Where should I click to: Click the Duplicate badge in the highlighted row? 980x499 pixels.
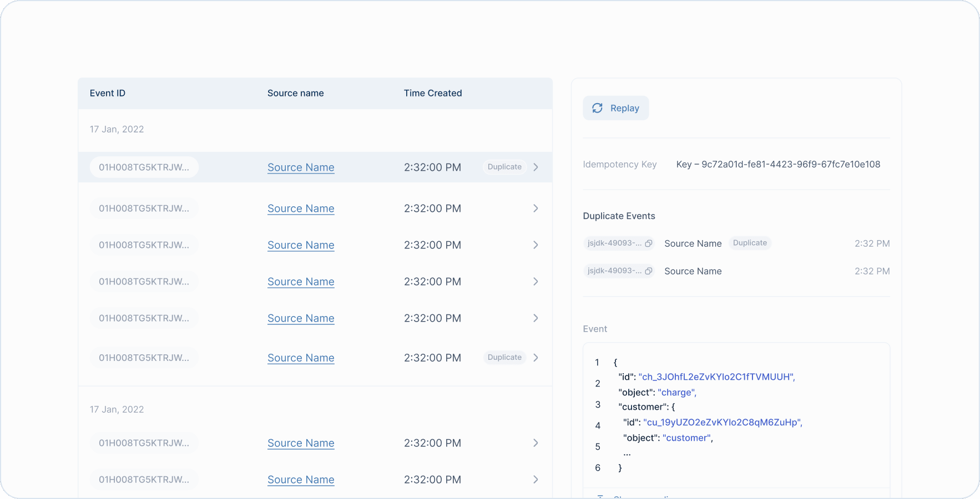tap(504, 167)
